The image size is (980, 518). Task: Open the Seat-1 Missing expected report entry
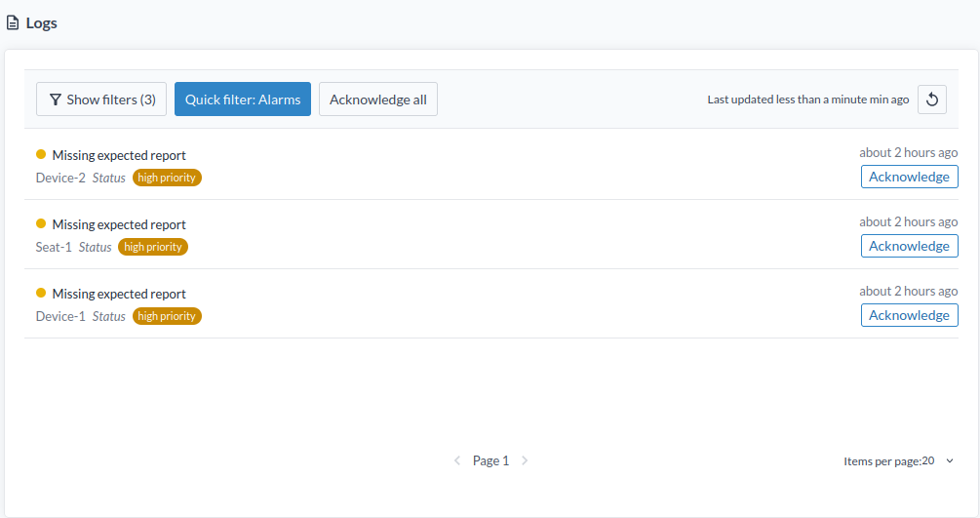pyautogui.click(x=119, y=224)
